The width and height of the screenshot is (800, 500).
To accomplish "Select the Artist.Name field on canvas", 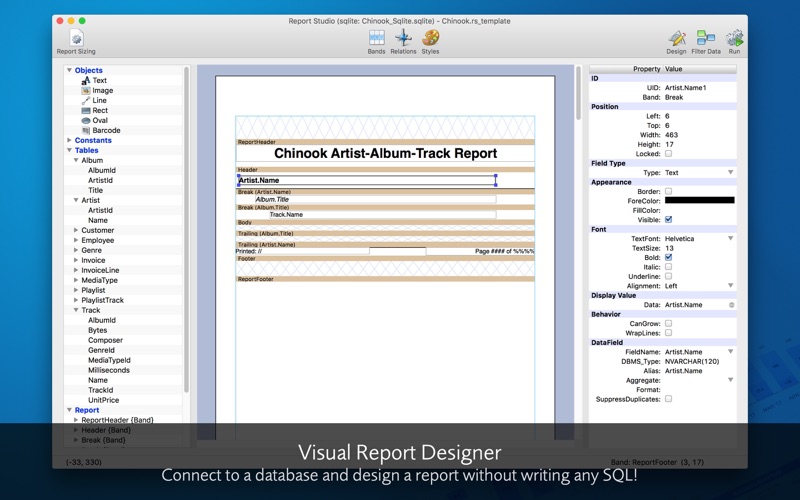I will (x=367, y=180).
